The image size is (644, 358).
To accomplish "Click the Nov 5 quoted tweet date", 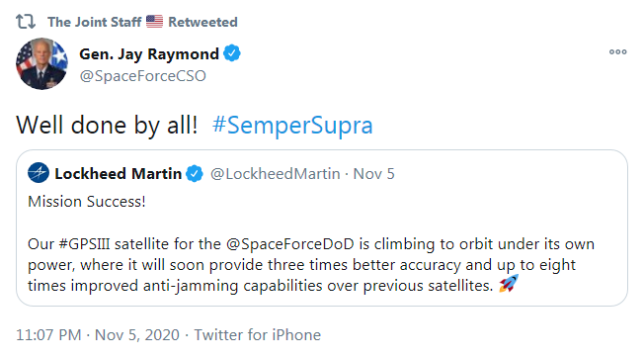I will (373, 174).
